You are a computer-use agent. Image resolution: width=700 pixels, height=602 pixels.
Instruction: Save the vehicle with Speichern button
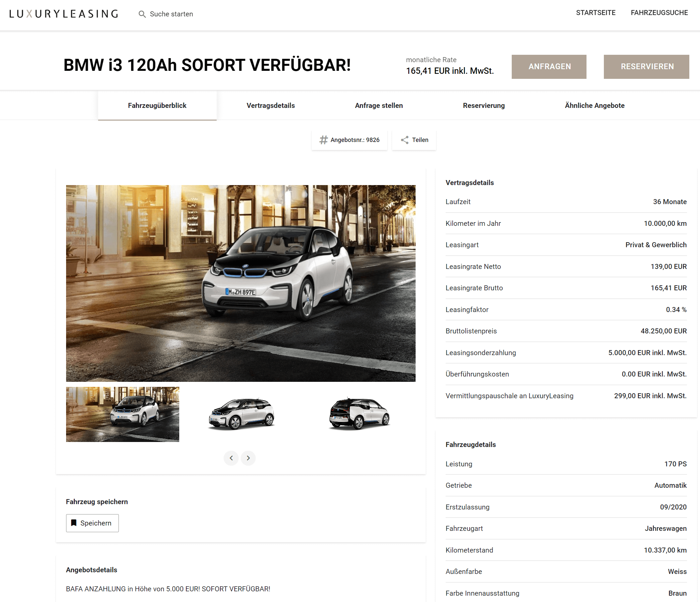(92, 523)
